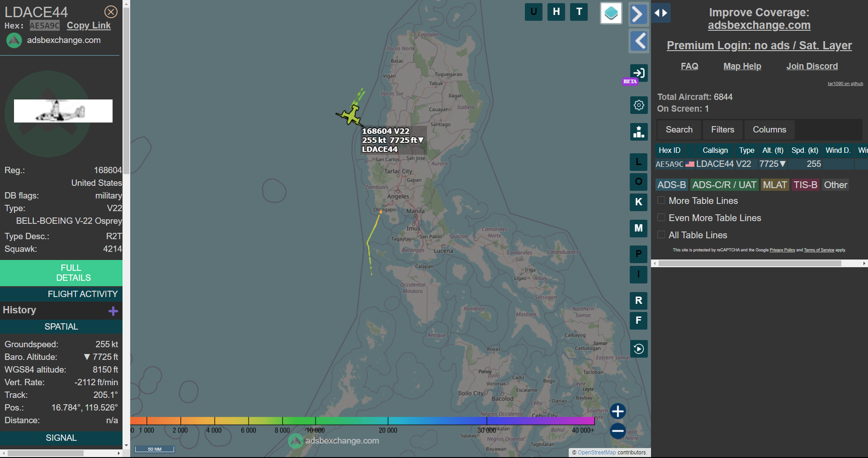Open Premium Login link

pyautogui.click(x=759, y=45)
